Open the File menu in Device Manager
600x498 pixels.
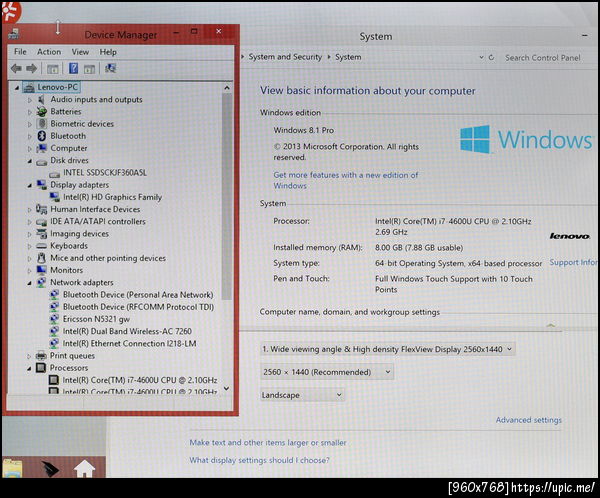coord(20,52)
